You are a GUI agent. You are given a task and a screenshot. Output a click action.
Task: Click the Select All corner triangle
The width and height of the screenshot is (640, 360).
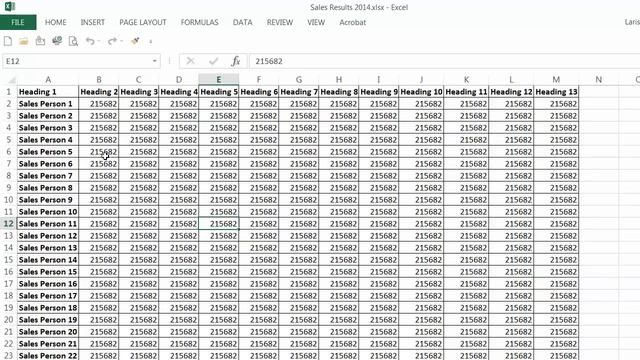click(12, 80)
